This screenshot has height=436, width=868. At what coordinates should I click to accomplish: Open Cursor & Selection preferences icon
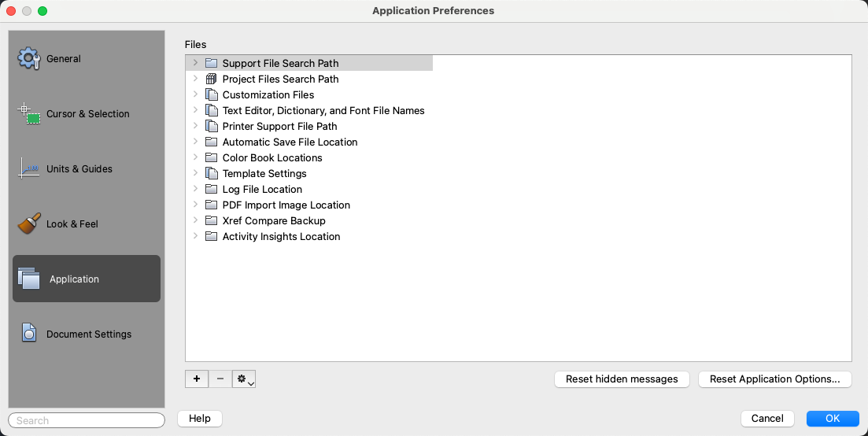[29, 114]
